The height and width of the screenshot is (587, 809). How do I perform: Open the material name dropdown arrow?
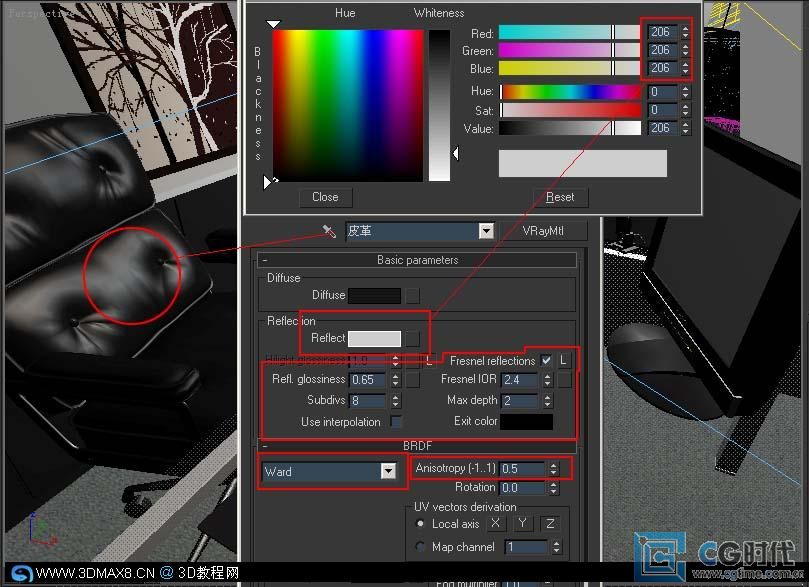486,231
